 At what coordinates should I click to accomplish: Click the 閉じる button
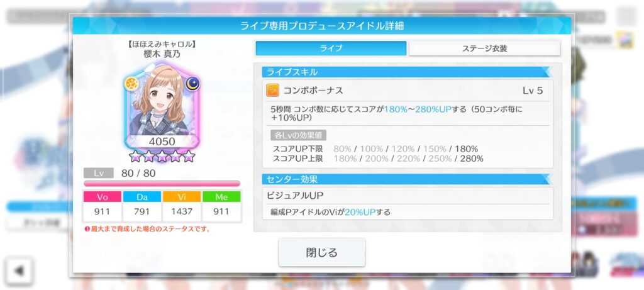pyautogui.click(x=321, y=252)
